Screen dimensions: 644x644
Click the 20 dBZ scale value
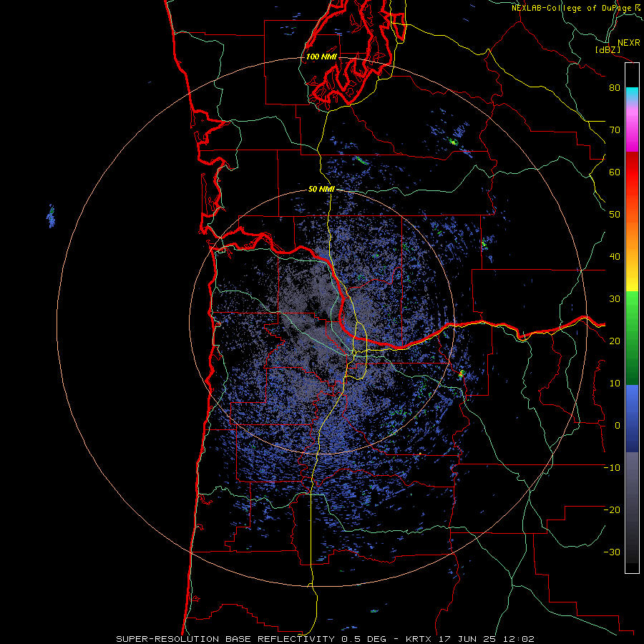615,341
